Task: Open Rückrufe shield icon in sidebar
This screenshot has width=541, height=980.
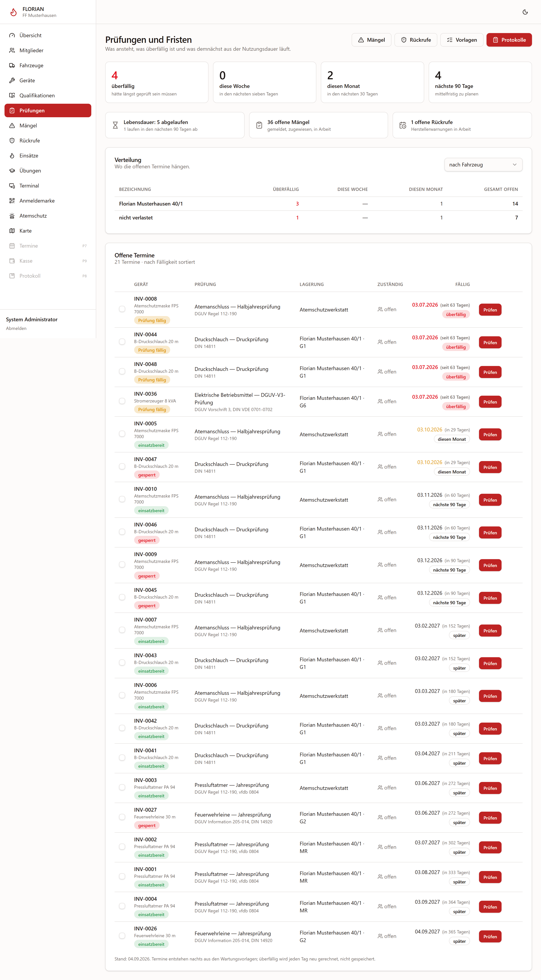Action: click(x=12, y=140)
